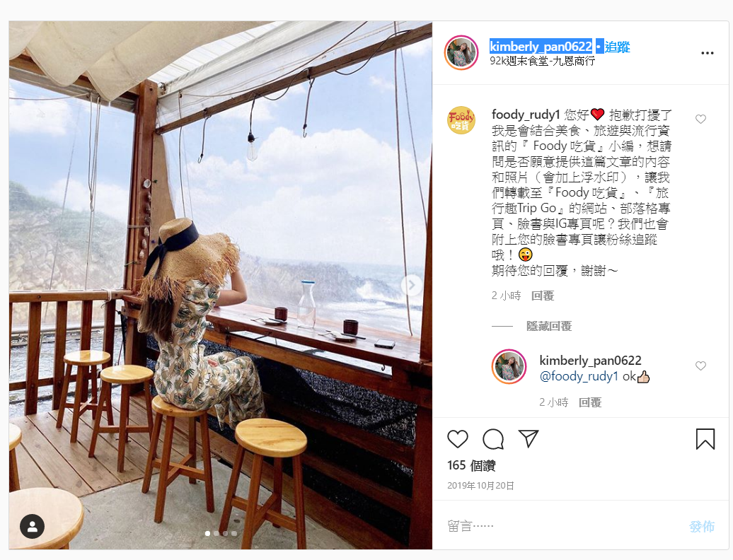Image resolution: width=733 pixels, height=560 pixels.
Task: Reply to foody_rudy1's comment via 回覆
Action: click(x=543, y=296)
